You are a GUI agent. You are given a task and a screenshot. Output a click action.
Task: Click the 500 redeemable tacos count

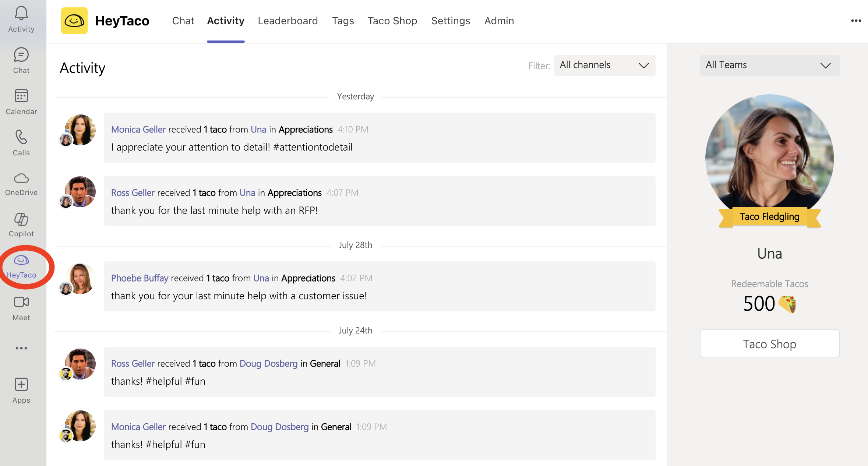(759, 304)
